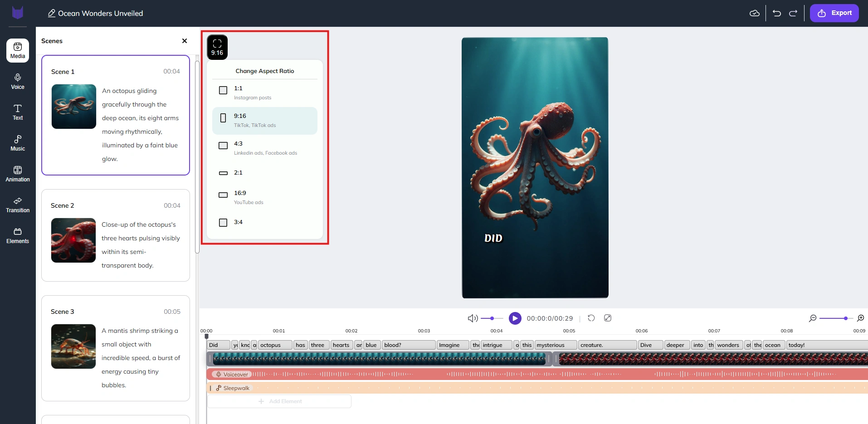The width and height of the screenshot is (868, 424).
Task: Toggle the 9:16 aspect ratio dropdown button
Action: click(x=217, y=47)
